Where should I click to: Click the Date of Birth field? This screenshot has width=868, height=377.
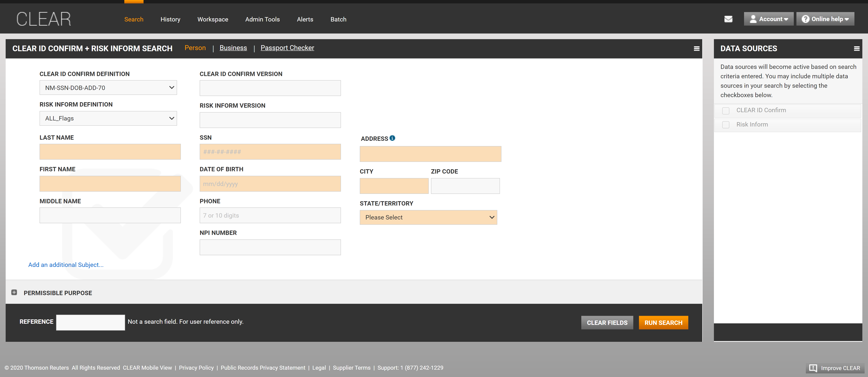(x=270, y=184)
